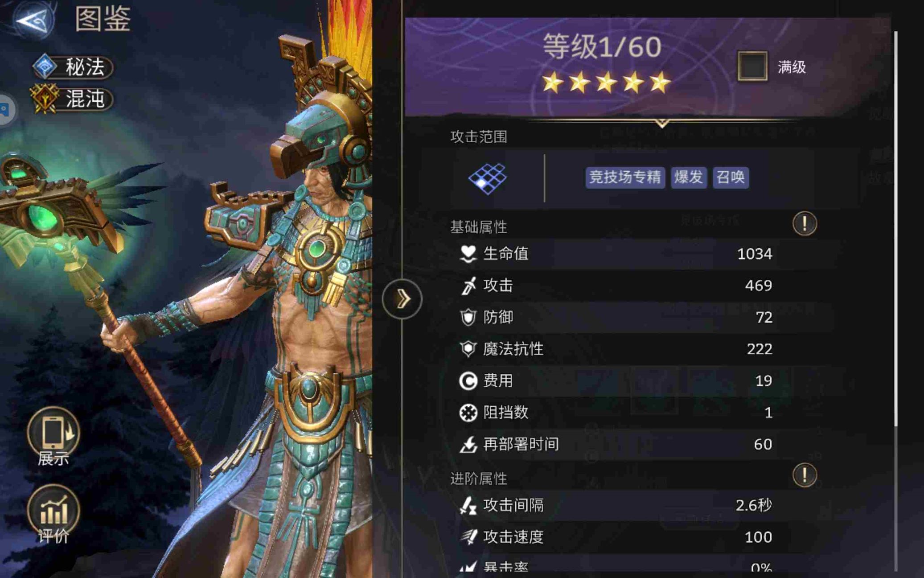Viewport: 924px width, 578px height.
Task: Open the 展示 phone display icon
Action: tap(53, 432)
